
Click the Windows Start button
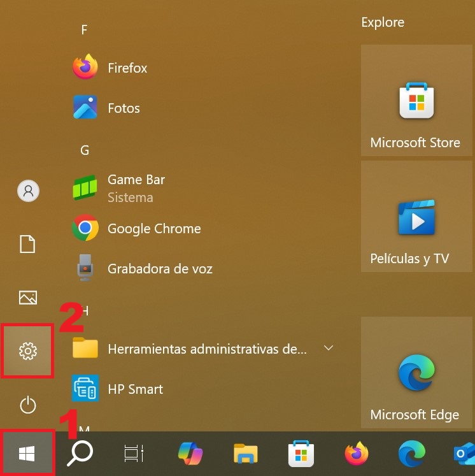(27, 454)
